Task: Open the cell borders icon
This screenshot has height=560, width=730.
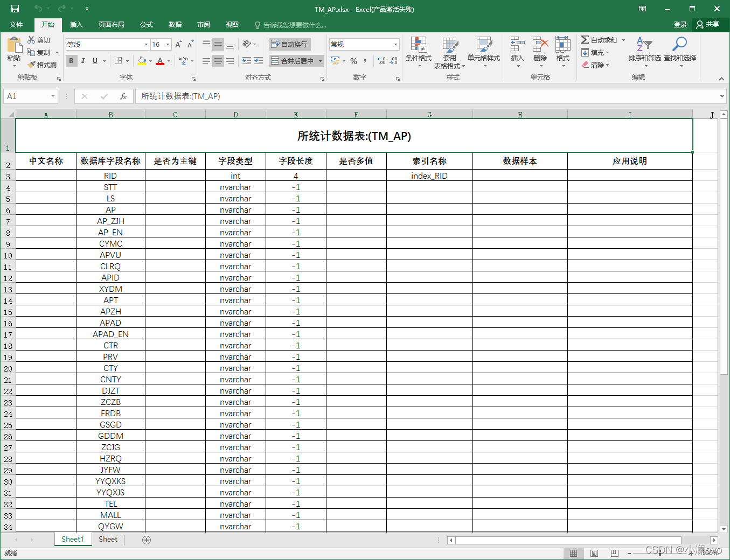Action: click(x=118, y=61)
